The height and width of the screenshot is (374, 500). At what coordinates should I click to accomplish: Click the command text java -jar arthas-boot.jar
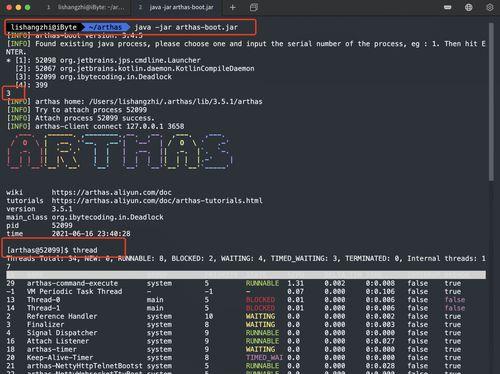186,27
